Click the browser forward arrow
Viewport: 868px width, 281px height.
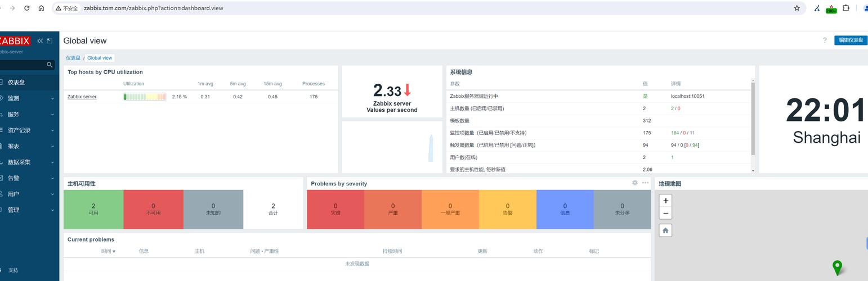12,8
